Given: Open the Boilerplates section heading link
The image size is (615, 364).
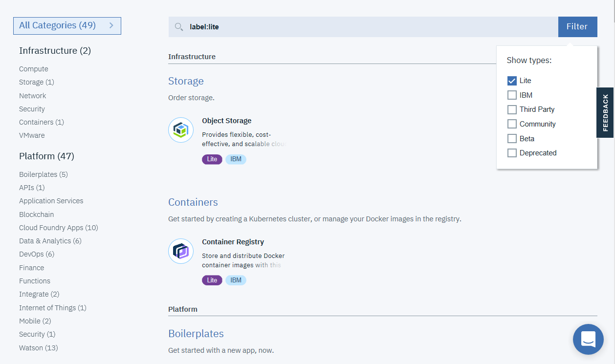Looking at the screenshot, I should [x=196, y=334].
